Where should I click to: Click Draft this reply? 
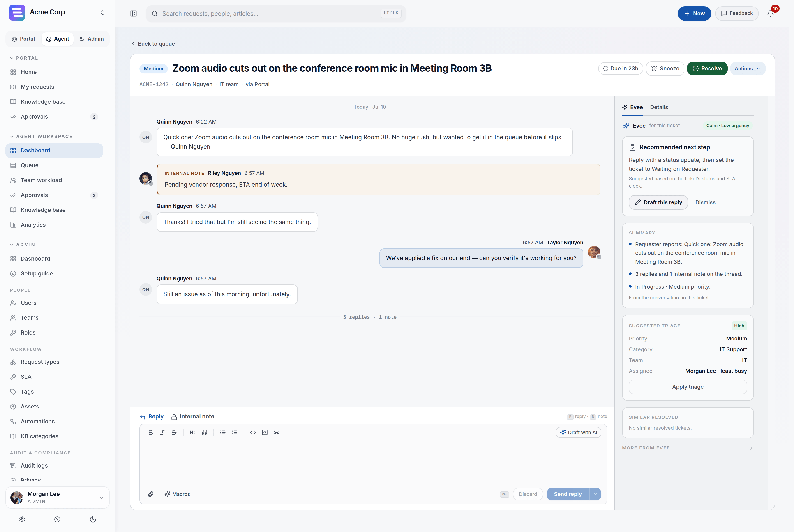pos(658,202)
